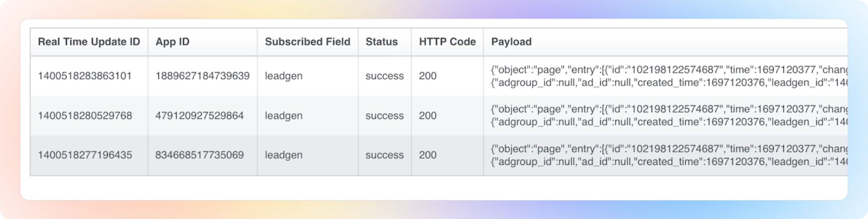Click leadgen in the first row

283,76
